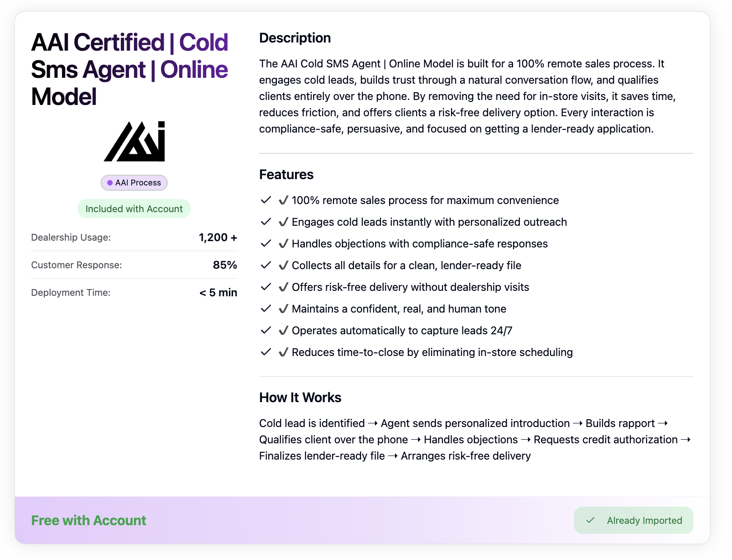This screenshot has height=560, width=732.
Task: Click checkmark beside Offers risk-free delivery feature
Action: tap(266, 287)
